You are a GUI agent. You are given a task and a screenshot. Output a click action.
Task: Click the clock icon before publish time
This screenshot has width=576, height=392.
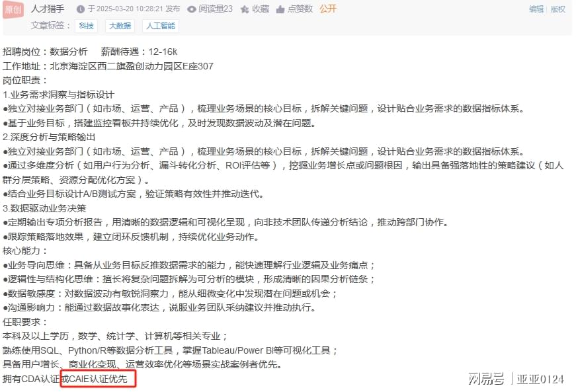coord(81,9)
